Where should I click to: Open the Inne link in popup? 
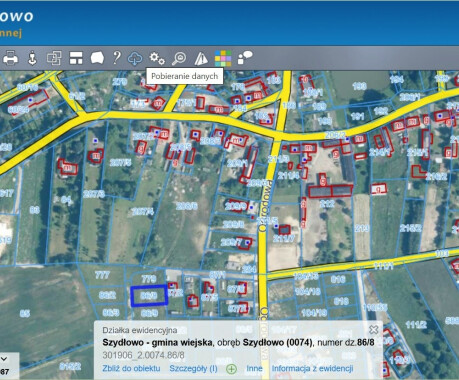click(x=254, y=368)
